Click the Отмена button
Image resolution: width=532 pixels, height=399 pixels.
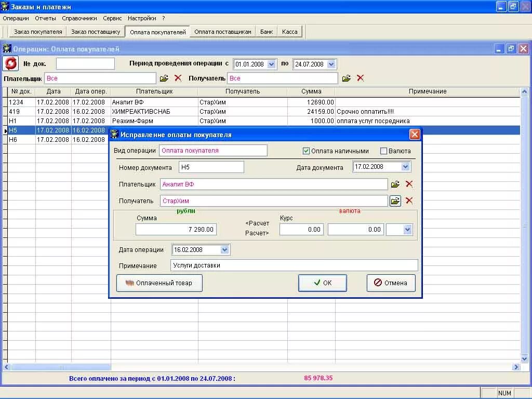click(391, 283)
